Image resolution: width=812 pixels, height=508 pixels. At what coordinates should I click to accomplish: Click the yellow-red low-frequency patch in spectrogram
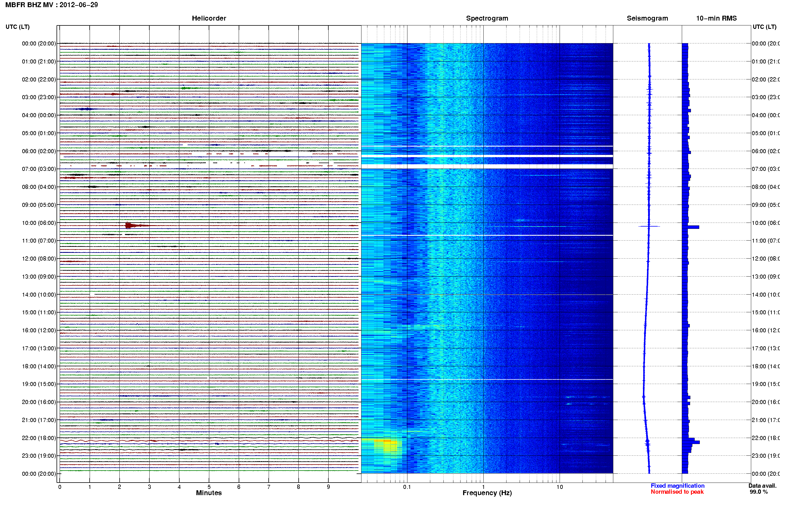386,447
